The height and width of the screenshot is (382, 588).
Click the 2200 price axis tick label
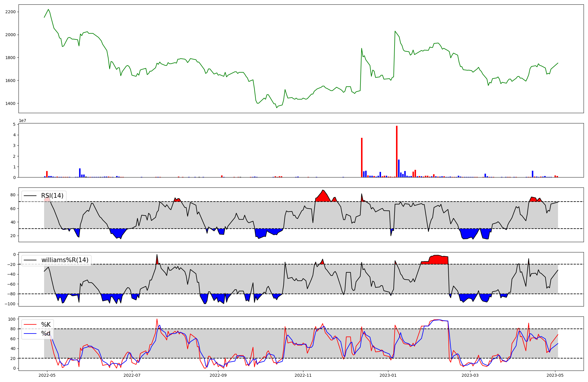[11, 12]
